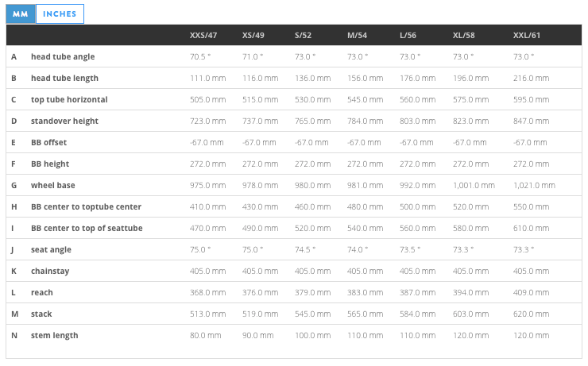
Task: Select the top tube horizontal row label
Action: [x=69, y=100]
